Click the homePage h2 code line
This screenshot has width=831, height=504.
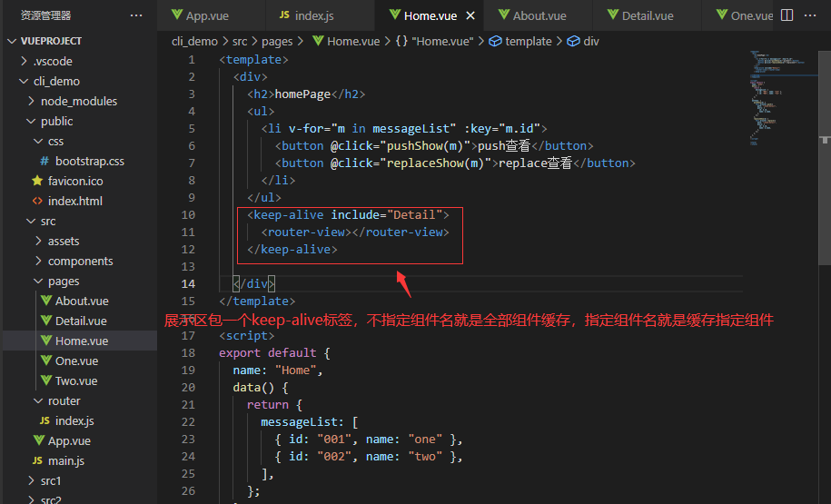306,94
